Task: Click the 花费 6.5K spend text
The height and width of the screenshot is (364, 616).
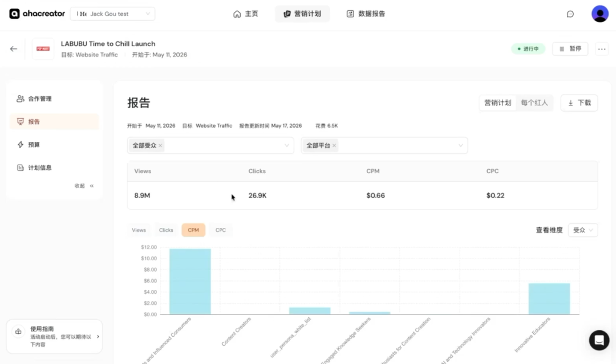Action: click(326, 126)
